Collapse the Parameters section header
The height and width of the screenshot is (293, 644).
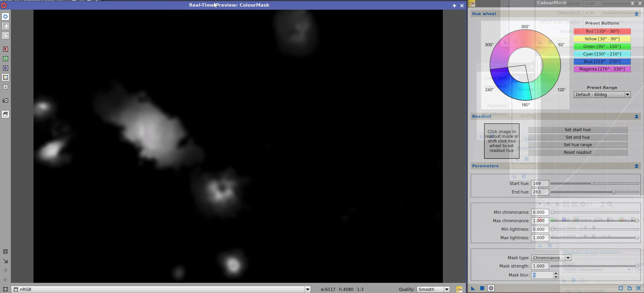point(636,166)
